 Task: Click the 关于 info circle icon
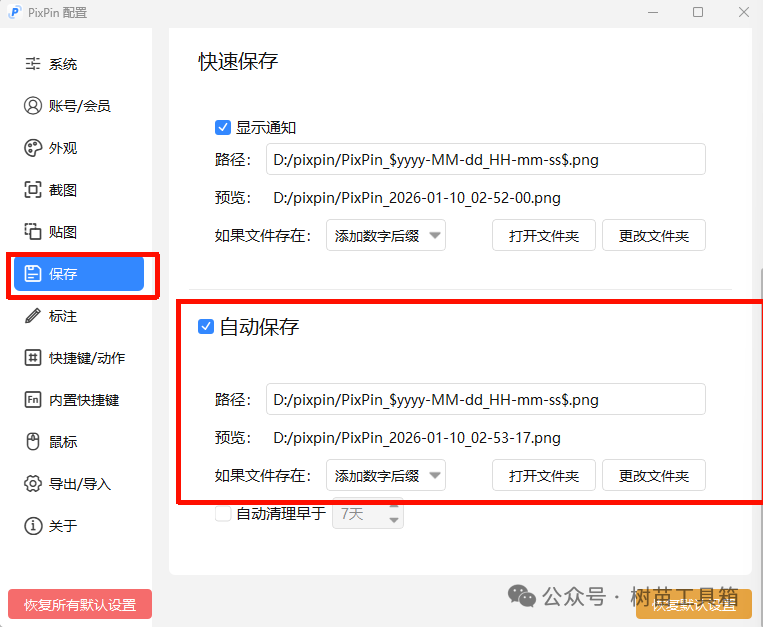[x=33, y=526]
